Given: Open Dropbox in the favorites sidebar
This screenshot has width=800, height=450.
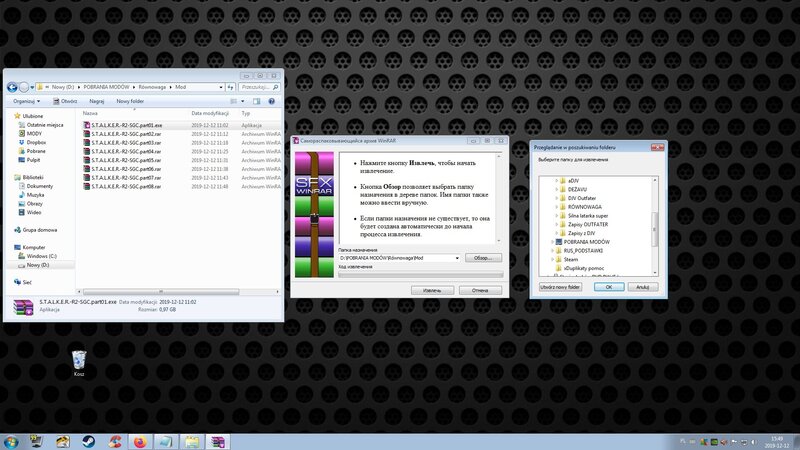Looking at the screenshot, I should coord(36,142).
